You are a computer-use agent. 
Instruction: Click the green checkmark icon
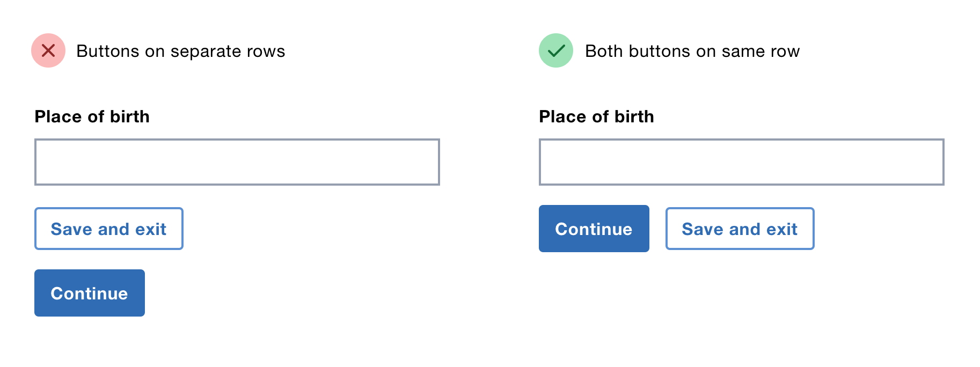tap(556, 50)
